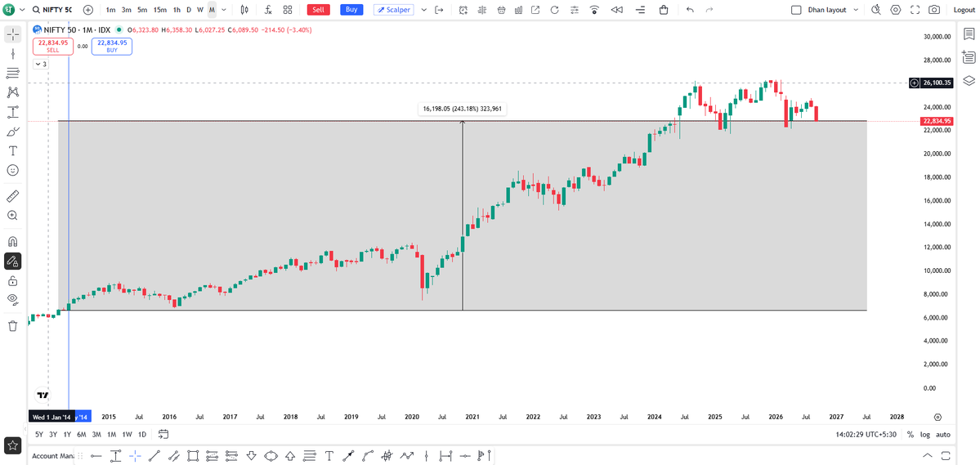Click the Logout link
980x465 pixels.
pos(964,10)
